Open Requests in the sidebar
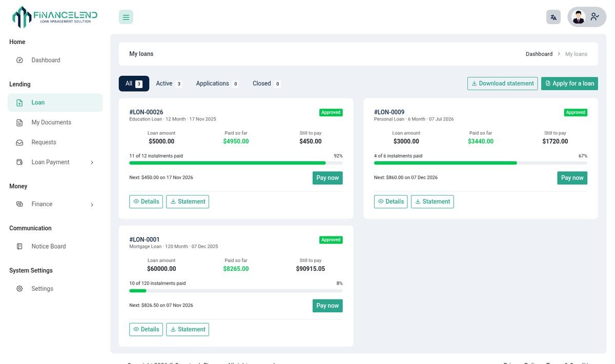 (x=55, y=142)
